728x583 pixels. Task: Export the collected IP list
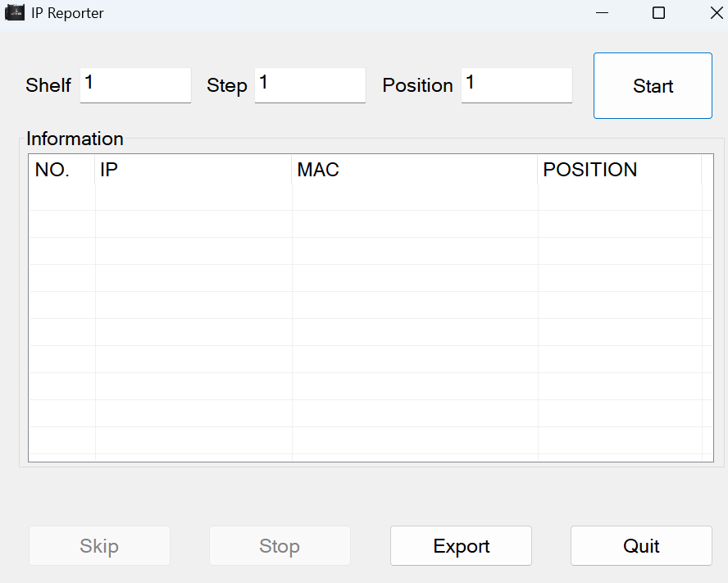[x=461, y=546]
